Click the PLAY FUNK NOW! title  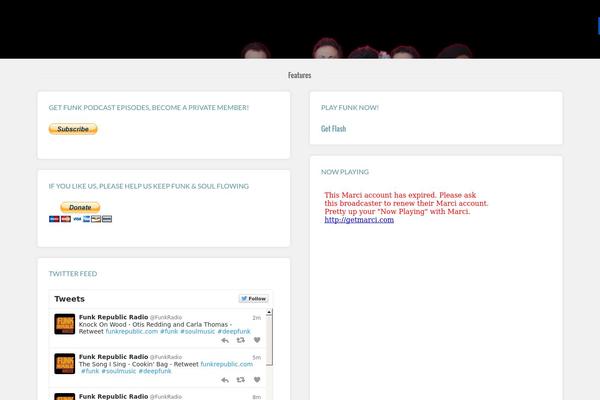click(x=350, y=108)
